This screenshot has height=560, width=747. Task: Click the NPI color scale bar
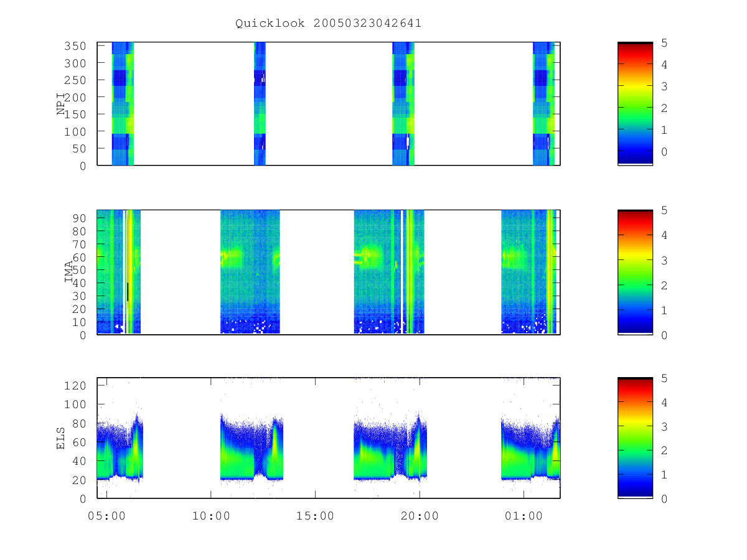[x=635, y=103]
